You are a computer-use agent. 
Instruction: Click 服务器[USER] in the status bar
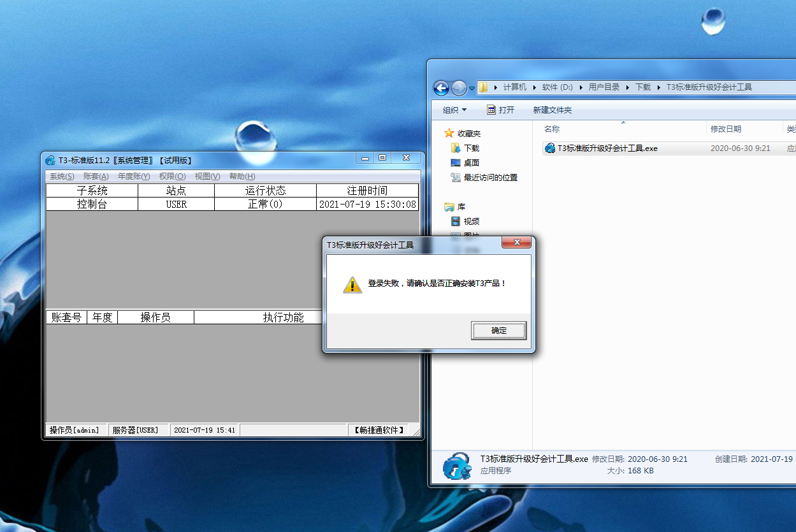click(138, 430)
